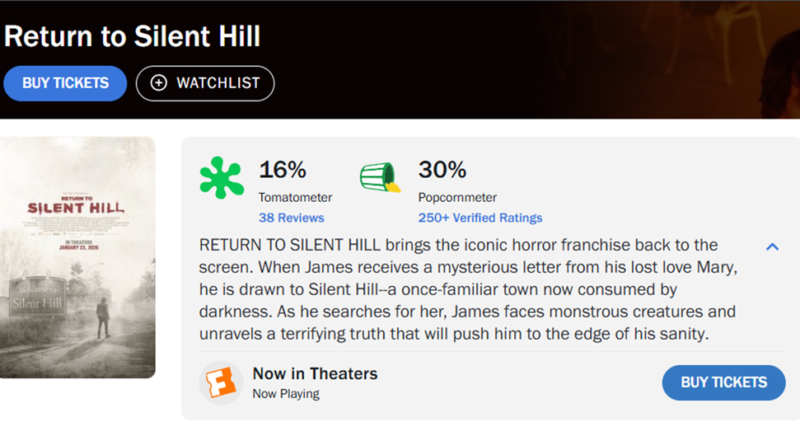Click the orange Fandango ticket logo
This screenshot has height=445, width=800.
pyautogui.click(x=221, y=382)
